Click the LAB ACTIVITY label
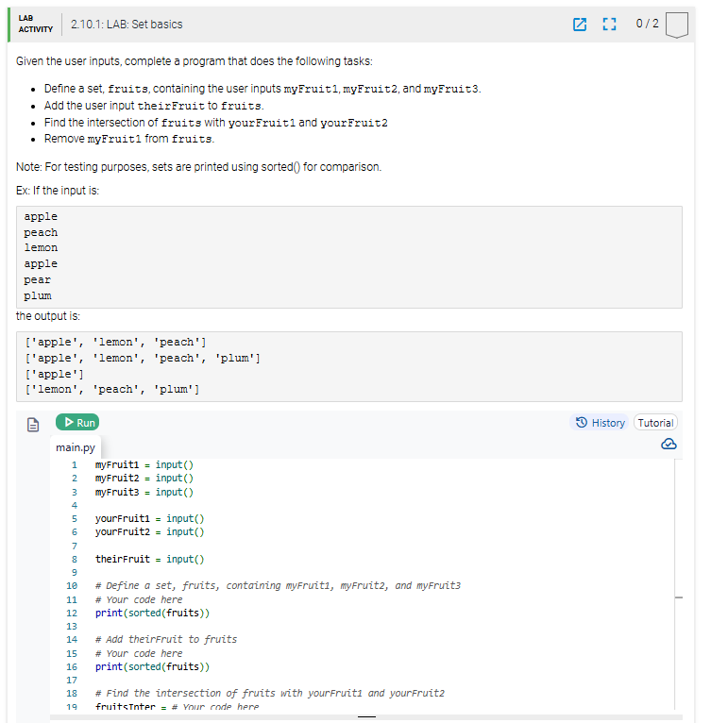This screenshot has width=728, height=723. pos(35,24)
